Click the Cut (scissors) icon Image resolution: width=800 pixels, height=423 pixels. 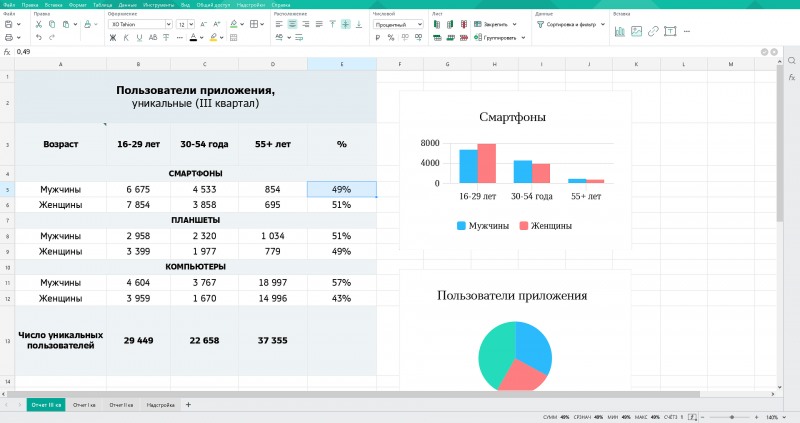click(x=39, y=24)
